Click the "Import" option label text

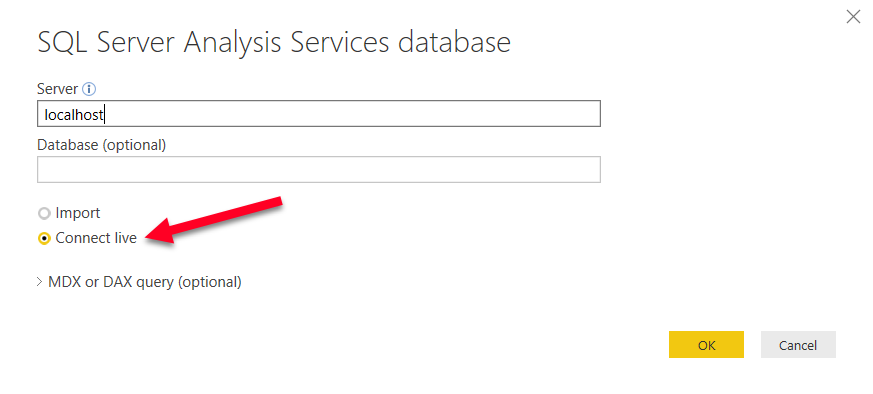pyautogui.click(x=77, y=213)
